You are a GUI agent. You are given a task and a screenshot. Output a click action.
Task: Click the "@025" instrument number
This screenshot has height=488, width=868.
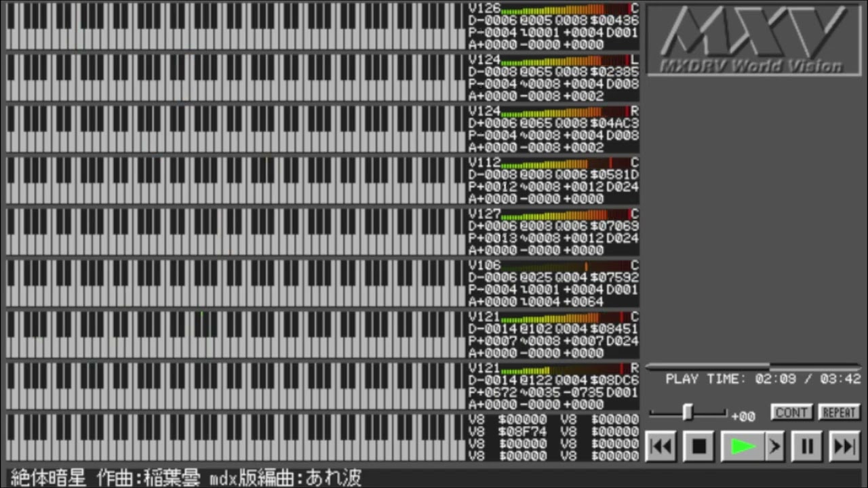coord(536,278)
